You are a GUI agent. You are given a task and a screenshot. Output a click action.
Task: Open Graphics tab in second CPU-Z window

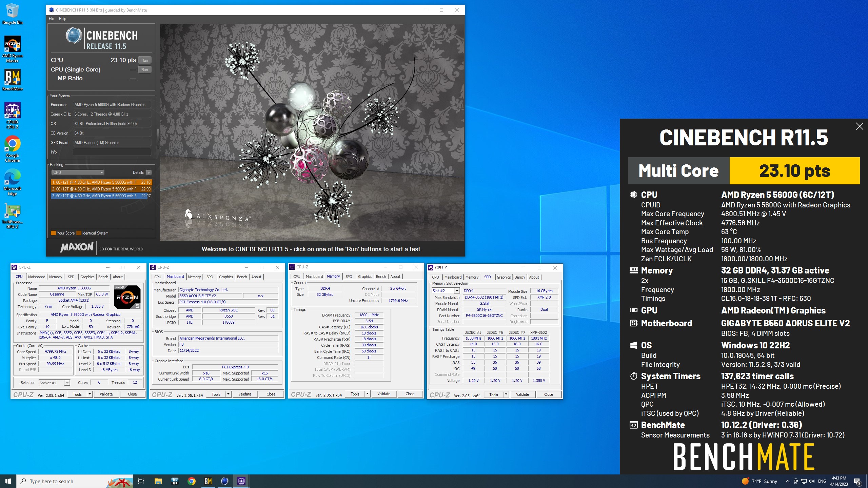[x=226, y=277]
